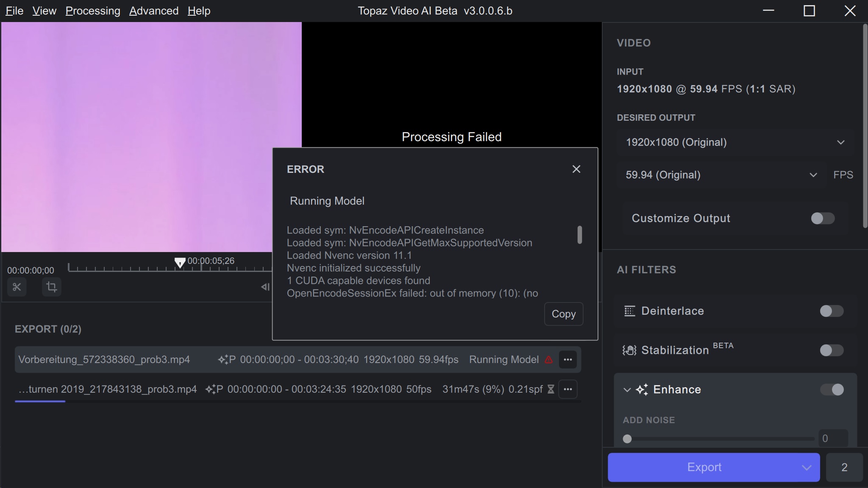Viewport: 868px width, 488px height.
Task: Copy the error log text
Action: 563,314
